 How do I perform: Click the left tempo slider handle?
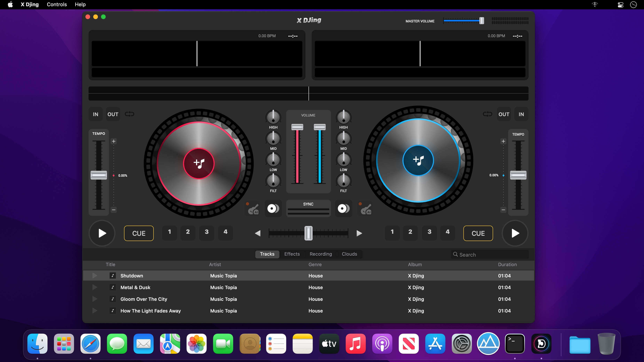tap(99, 175)
